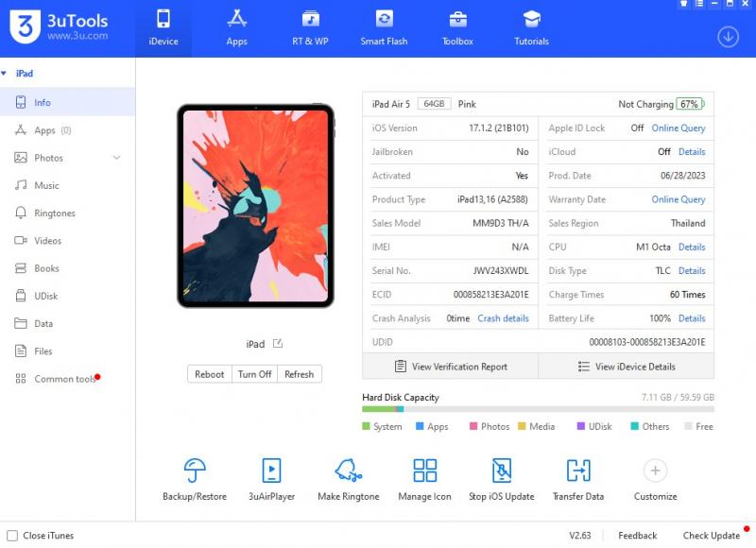Open Backup/Restore umbrella icon
Viewport: 756px width, 548px height.
195,471
